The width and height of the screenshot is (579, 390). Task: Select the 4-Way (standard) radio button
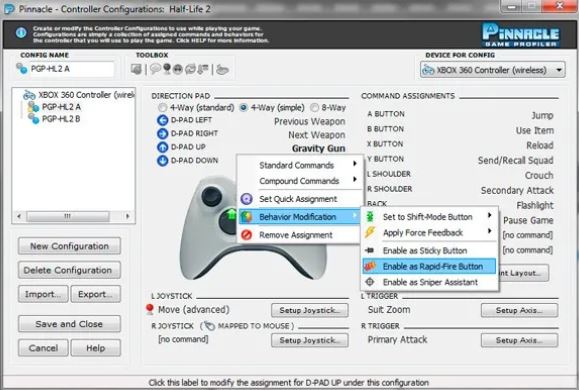pos(162,108)
